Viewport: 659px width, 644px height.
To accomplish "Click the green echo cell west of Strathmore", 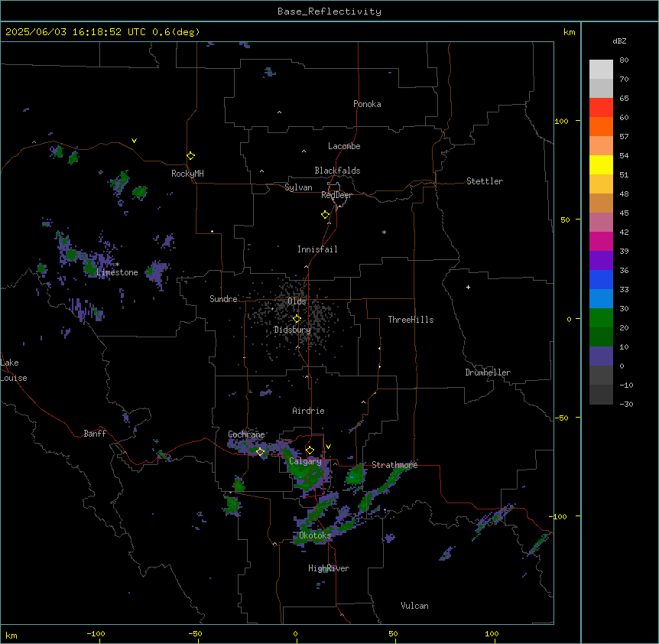I will 355,475.
